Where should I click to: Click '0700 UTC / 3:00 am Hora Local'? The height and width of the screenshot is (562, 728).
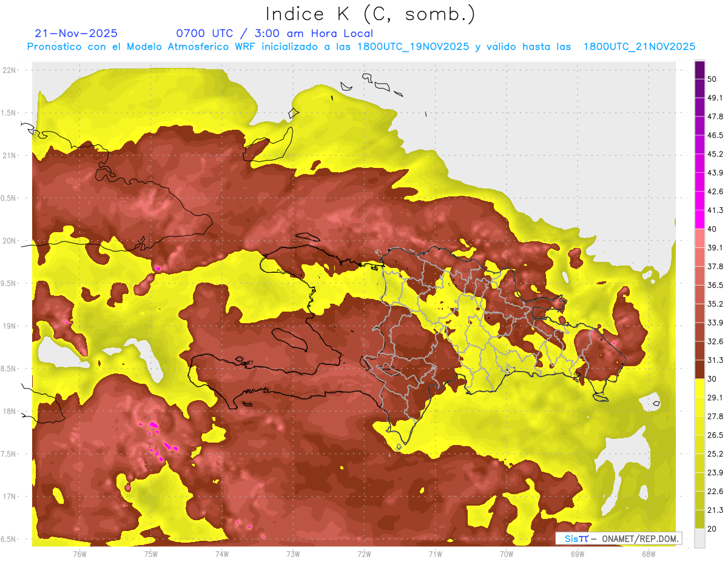pyautogui.click(x=274, y=33)
